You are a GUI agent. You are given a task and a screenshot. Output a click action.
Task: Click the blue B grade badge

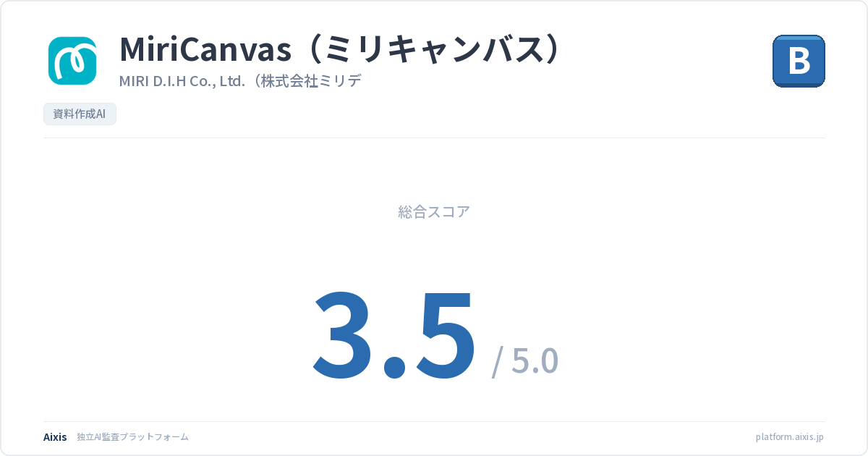tap(799, 61)
